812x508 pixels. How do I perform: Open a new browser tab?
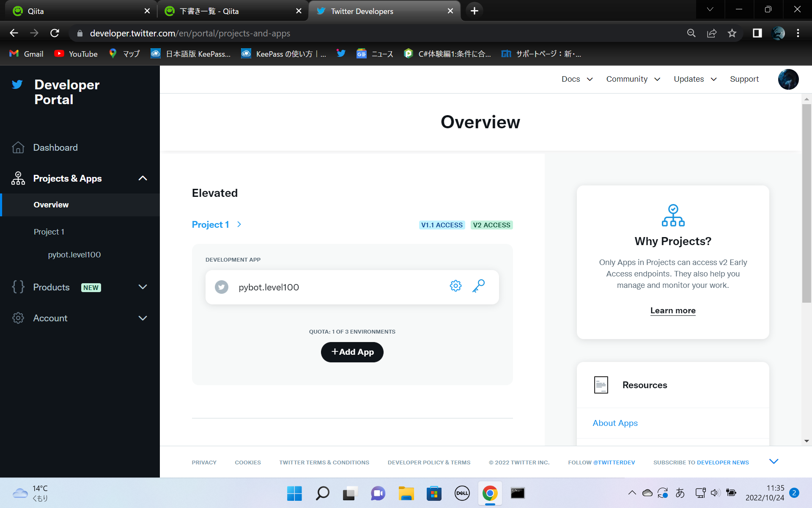point(475,11)
